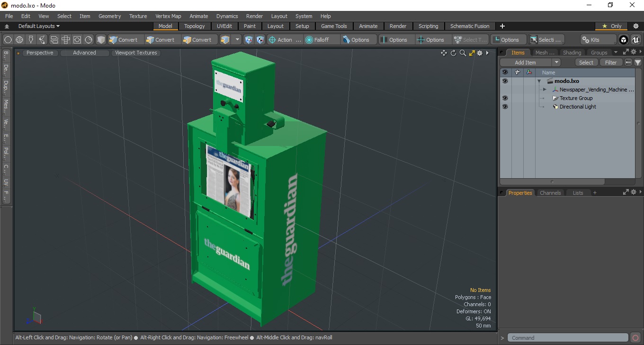Open the viewport settings gear
The height and width of the screenshot is (345, 644).
click(x=480, y=53)
